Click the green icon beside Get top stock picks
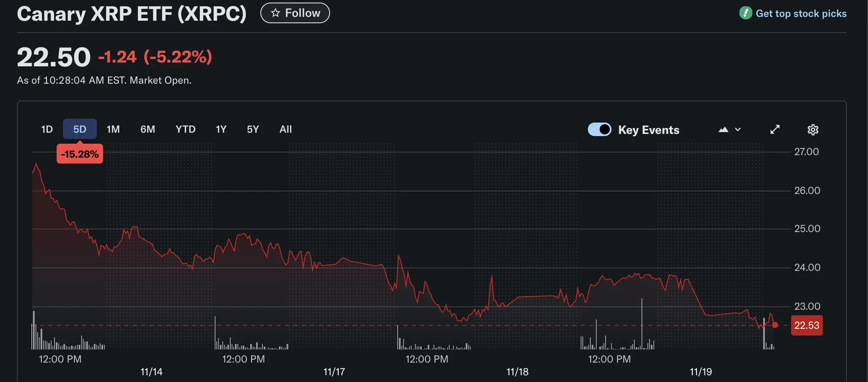 pyautogui.click(x=745, y=13)
